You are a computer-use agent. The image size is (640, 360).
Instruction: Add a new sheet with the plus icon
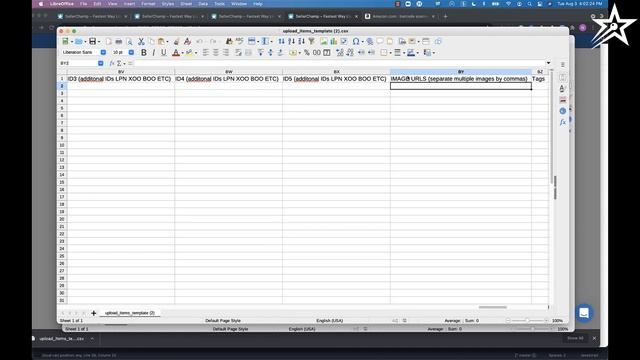pyautogui.click(x=93, y=313)
